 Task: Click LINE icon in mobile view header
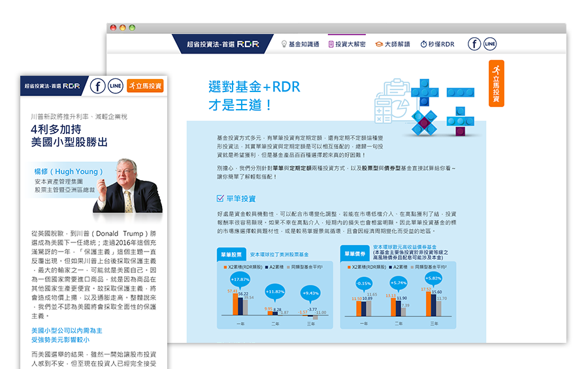coord(116,86)
